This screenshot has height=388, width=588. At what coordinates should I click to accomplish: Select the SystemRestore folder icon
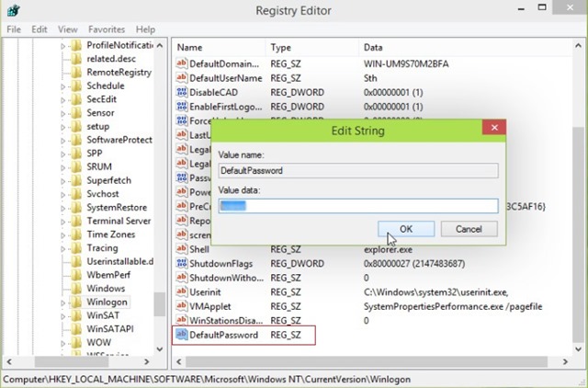pos(76,208)
